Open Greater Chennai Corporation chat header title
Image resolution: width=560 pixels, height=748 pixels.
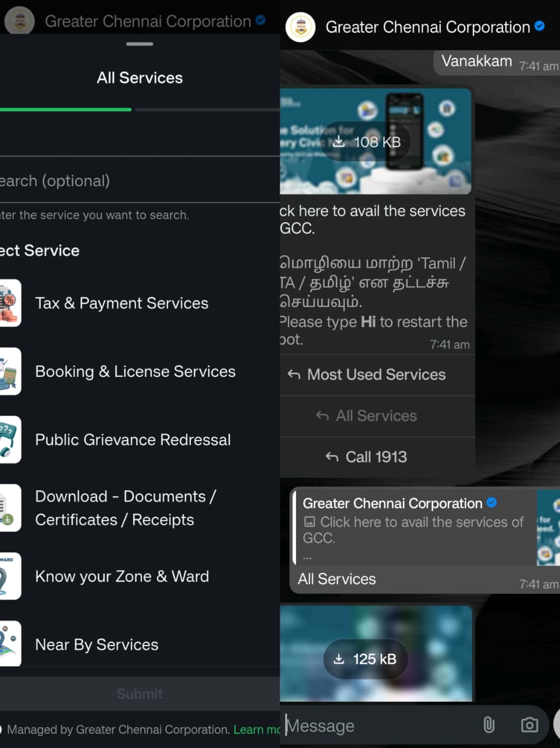pyautogui.click(x=427, y=27)
